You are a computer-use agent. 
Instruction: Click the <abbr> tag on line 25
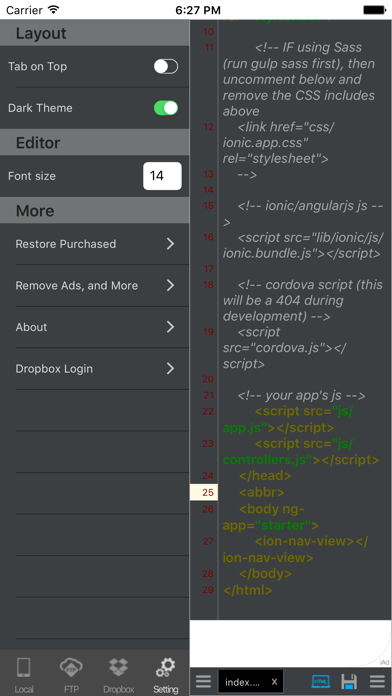261,492
